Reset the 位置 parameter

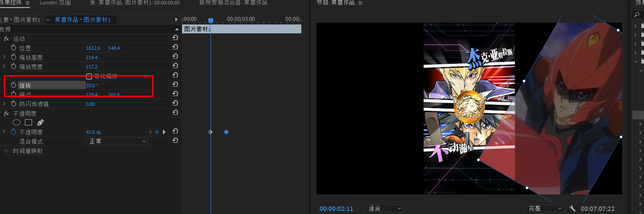(175, 48)
